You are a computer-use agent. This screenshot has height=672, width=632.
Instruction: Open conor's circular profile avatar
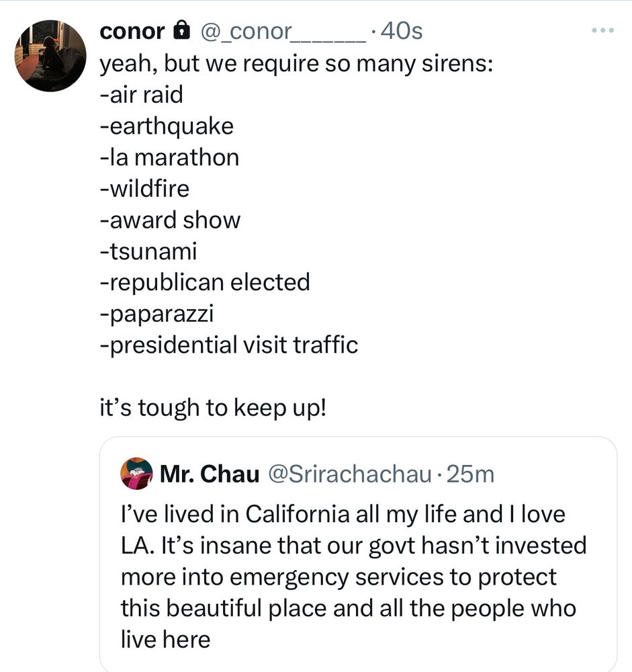click(50, 56)
